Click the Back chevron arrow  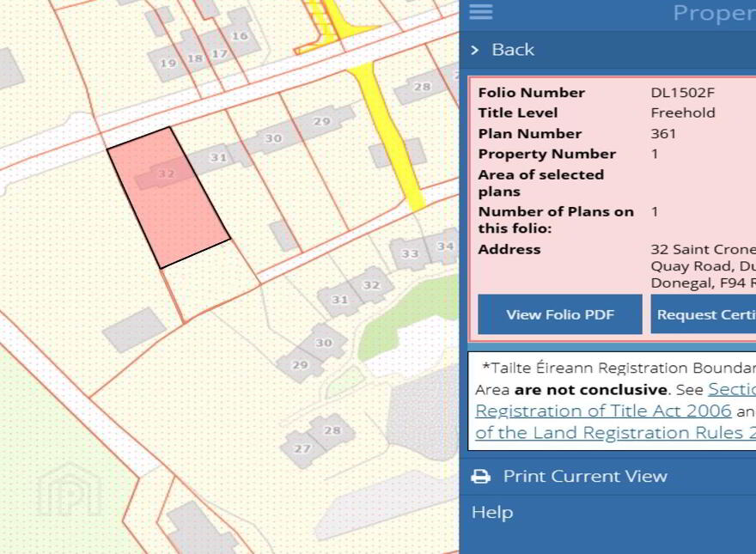[475, 50]
